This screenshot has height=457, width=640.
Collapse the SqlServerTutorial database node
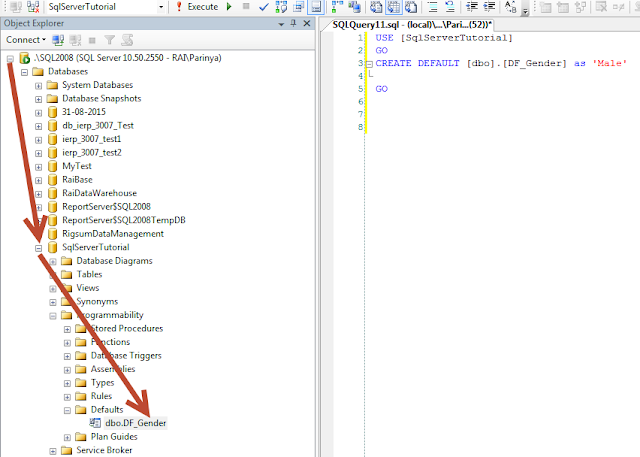click(38, 248)
